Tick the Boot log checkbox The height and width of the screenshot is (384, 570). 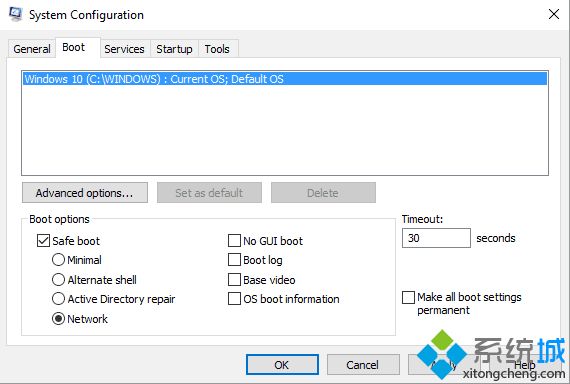(x=234, y=260)
